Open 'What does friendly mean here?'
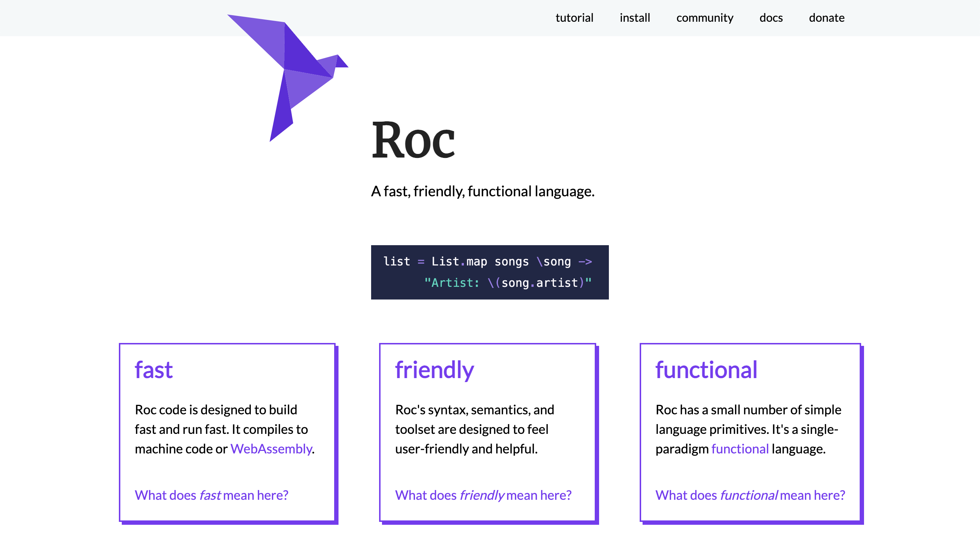The width and height of the screenshot is (980, 536). [483, 495]
